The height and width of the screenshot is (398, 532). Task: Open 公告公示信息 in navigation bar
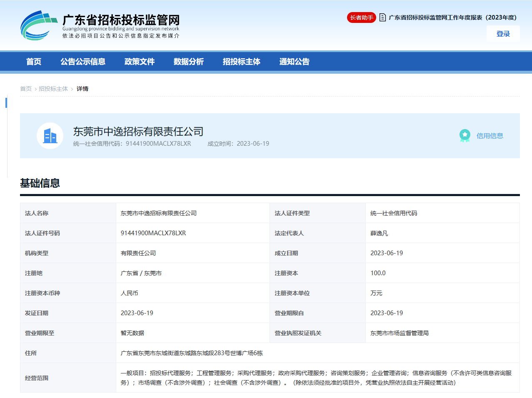83,62
